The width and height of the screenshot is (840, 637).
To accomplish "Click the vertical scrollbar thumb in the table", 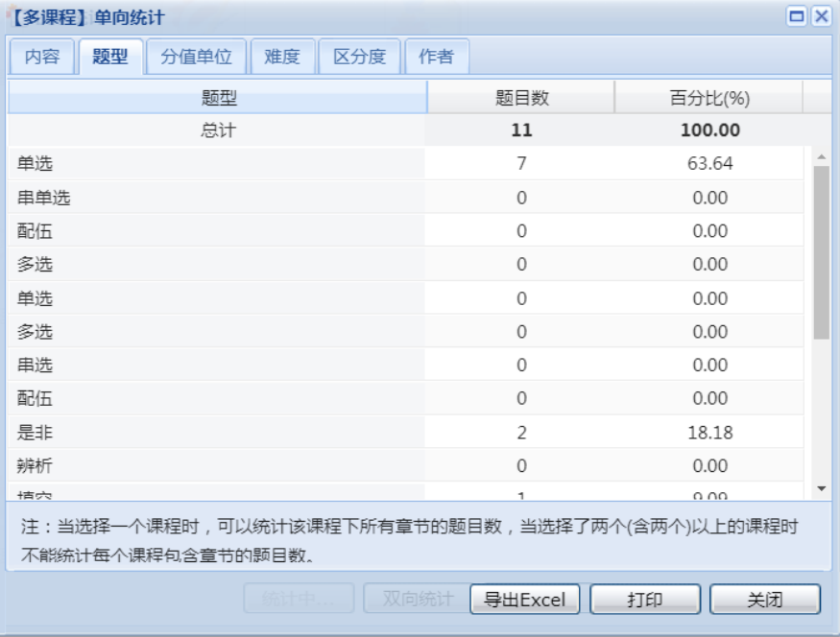I will pos(821,251).
